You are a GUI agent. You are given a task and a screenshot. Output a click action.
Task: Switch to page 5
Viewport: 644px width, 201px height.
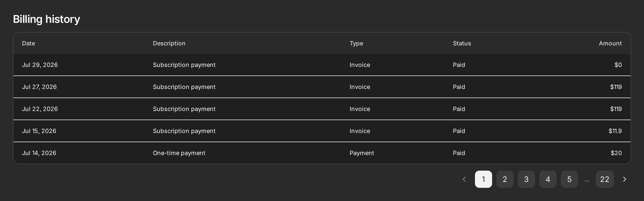point(569,179)
